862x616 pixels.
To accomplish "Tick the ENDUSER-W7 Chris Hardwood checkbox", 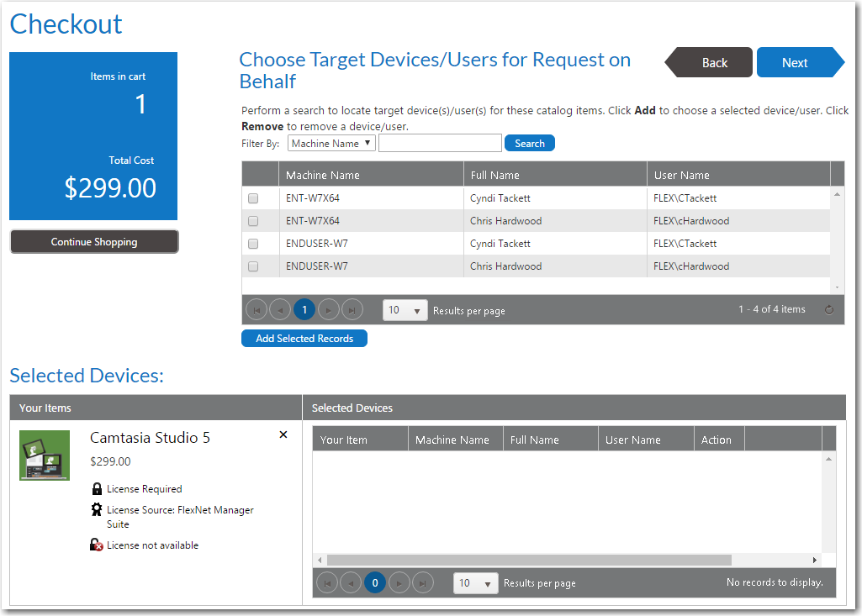I will point(253,266).
